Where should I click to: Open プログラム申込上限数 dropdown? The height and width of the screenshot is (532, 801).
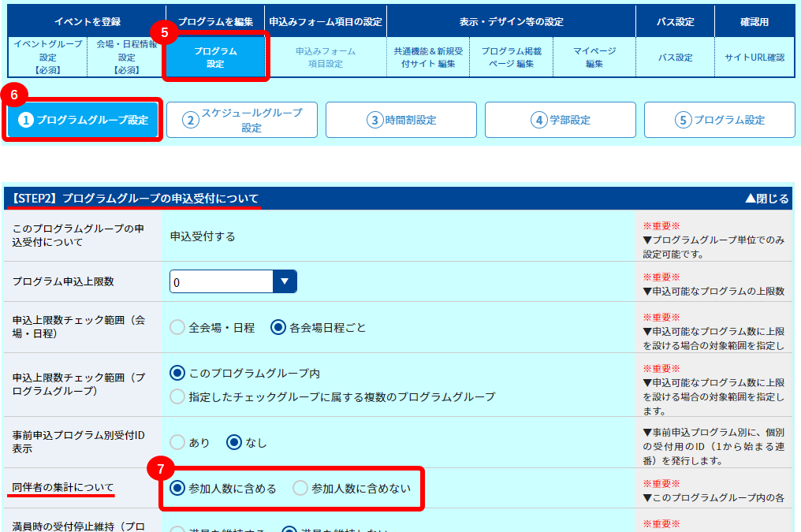[x=233, y=282]
